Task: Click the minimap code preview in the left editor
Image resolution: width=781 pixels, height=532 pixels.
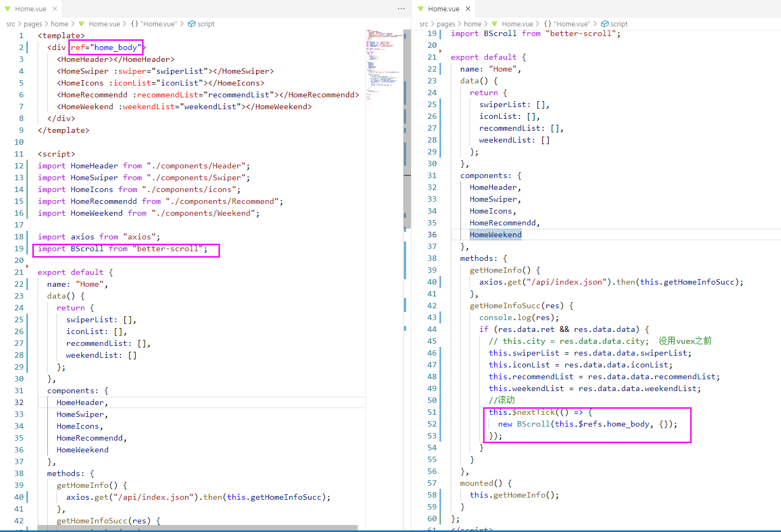Action: coord(384,65)
